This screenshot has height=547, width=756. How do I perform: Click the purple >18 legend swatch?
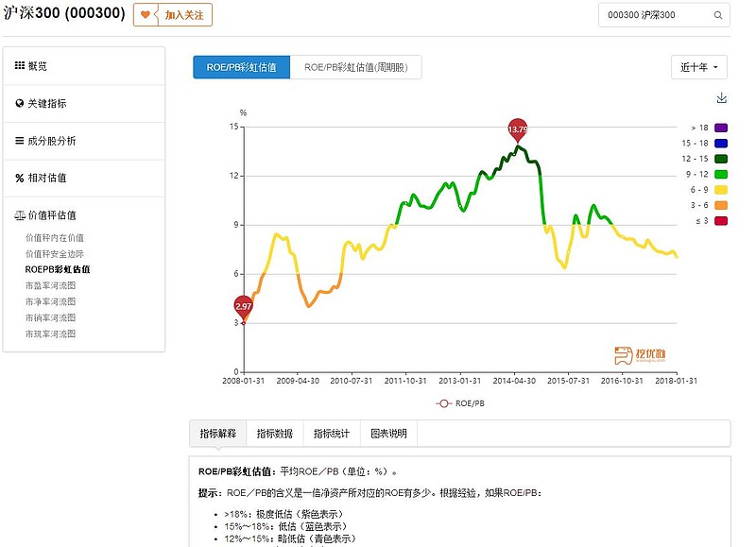721,128
